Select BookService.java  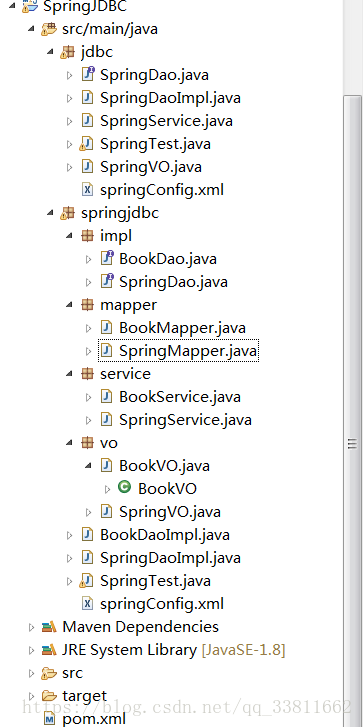click(x=180, y=397)
